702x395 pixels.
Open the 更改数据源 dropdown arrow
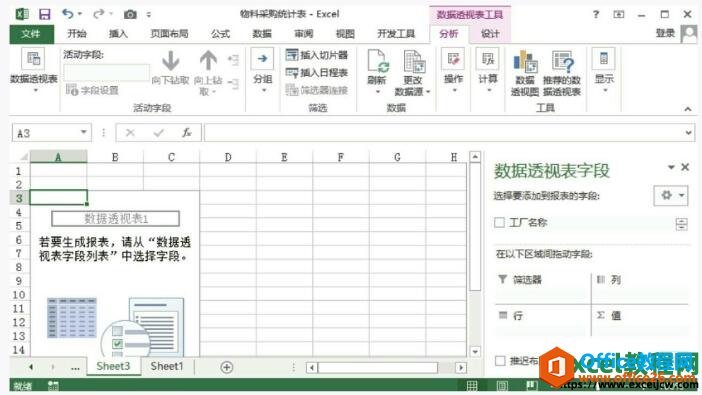tap(428, 92)
